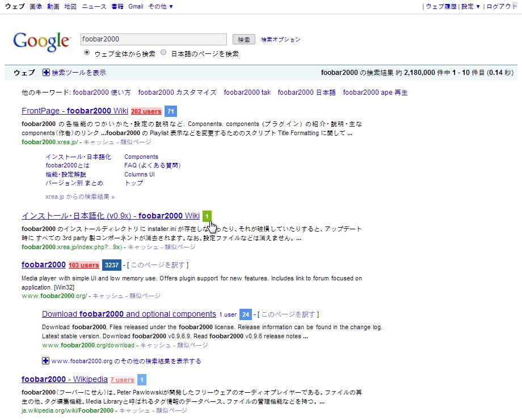The width and height of the screenshot is (522, 420).
Task: Click the 検索 search button
Action: pyautogui.click(x=243, y=40)
